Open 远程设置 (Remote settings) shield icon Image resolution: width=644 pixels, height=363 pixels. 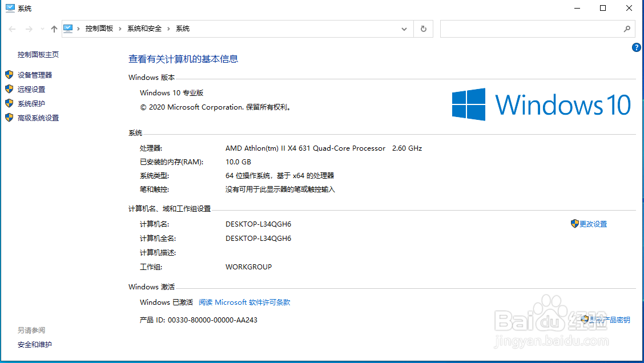tap(9, 89)
